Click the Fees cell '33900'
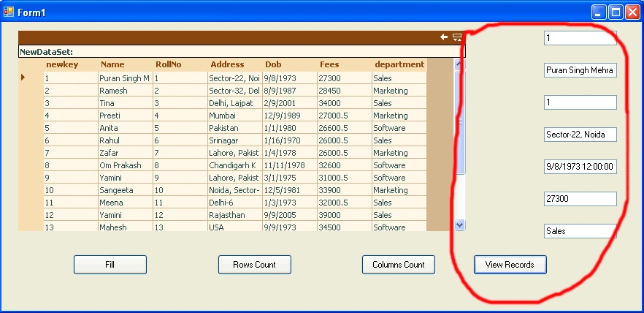Image resolution: width=644 pixels, height=313 pixels. click(345, 190)
